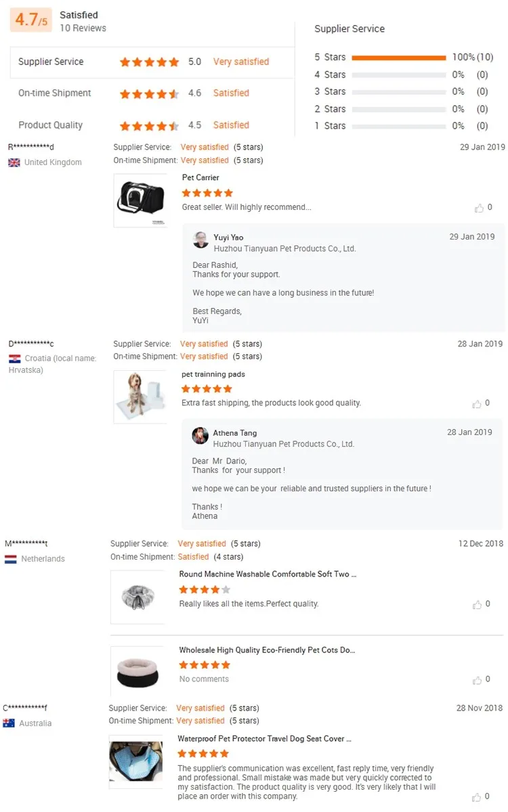Open the gray round pet bed thumbnail
This screenshot has width=508, height=812.
click(137, 596)
